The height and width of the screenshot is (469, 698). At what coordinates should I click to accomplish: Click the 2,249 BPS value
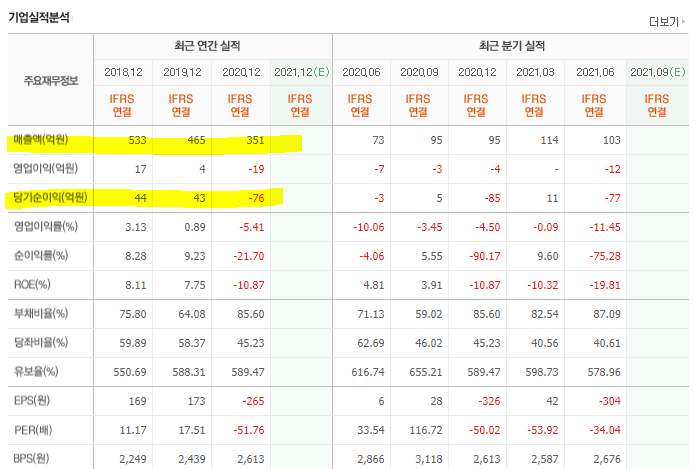click(x=133, y=459)
